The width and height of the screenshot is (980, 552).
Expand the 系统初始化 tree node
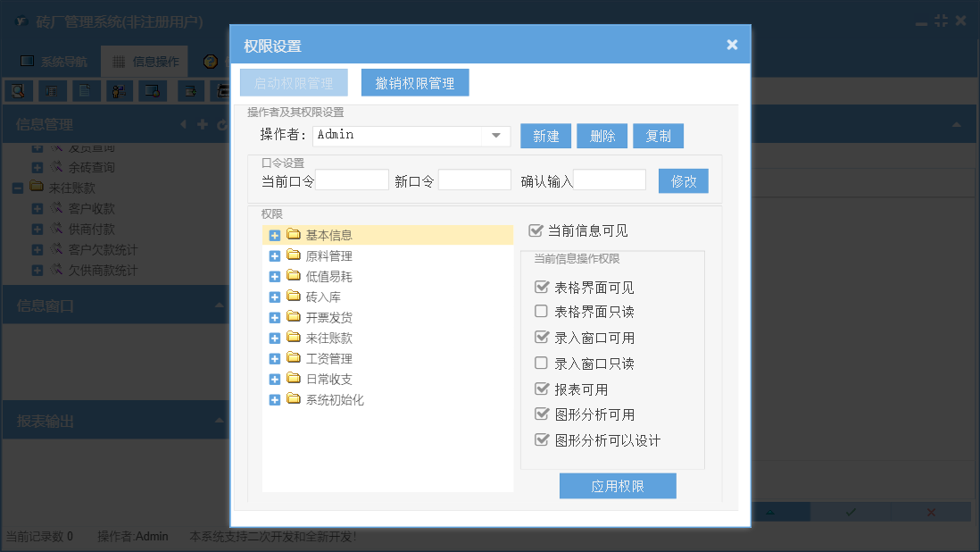point(275,400)
